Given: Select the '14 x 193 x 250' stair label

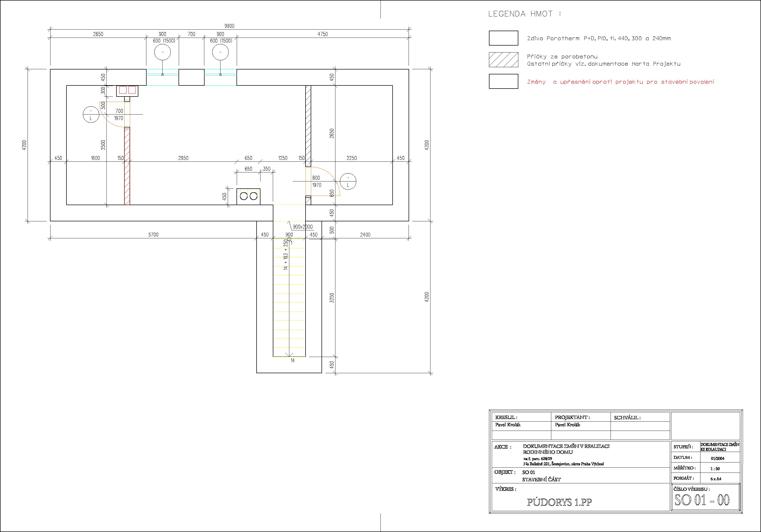Looking at the screenshot, I should point(286,255).
